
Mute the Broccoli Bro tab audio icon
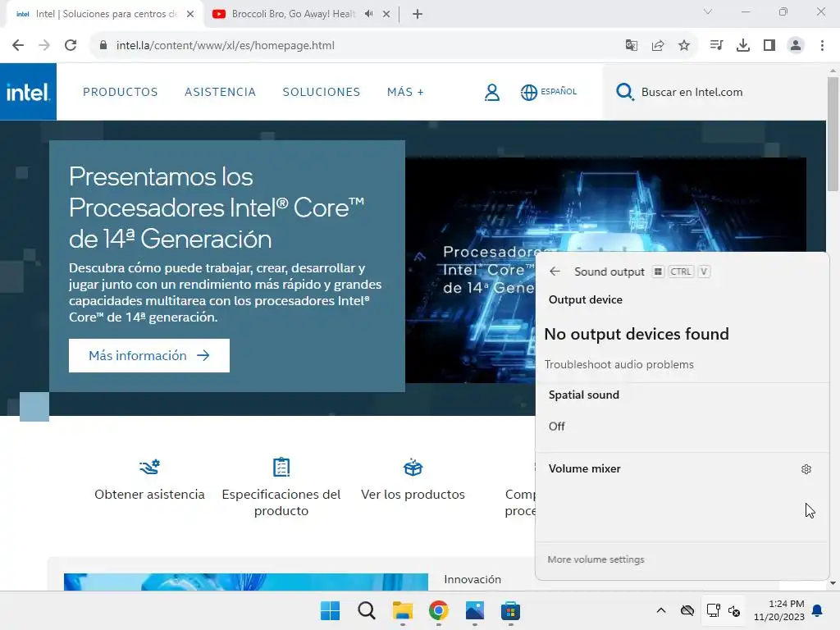tap(368, 14)
